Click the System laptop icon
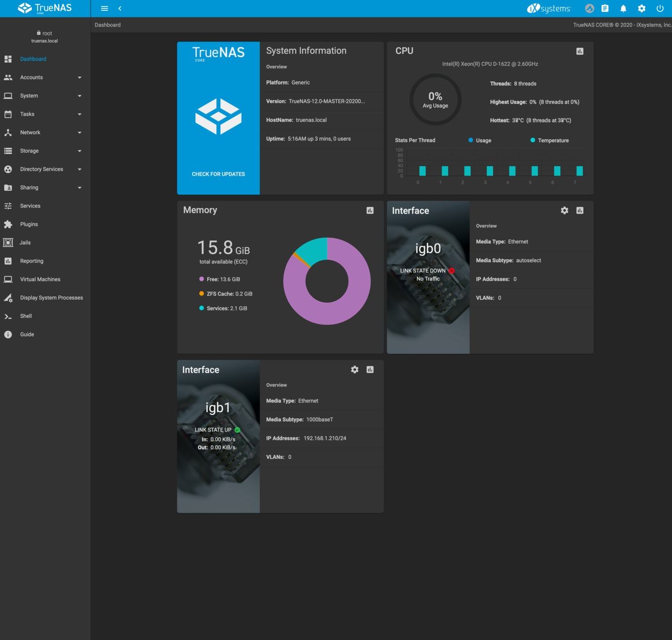The height and width of the screenshot is (640, 672). 8,96
